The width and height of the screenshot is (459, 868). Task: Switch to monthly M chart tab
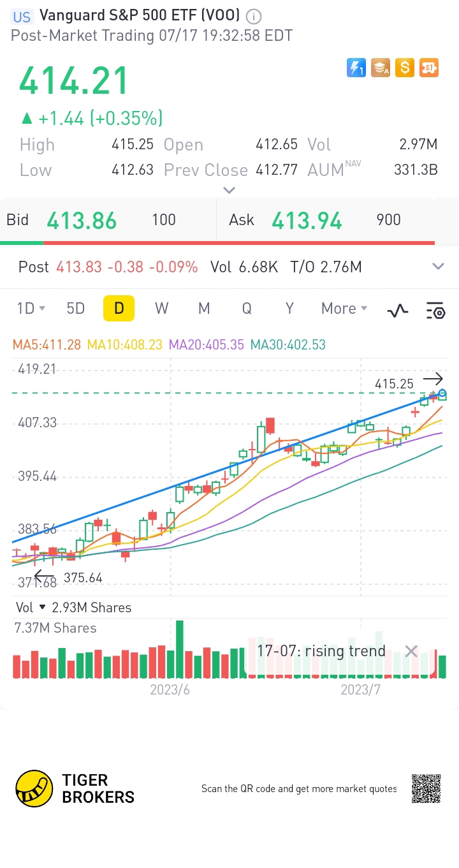(x=204, y=309)
